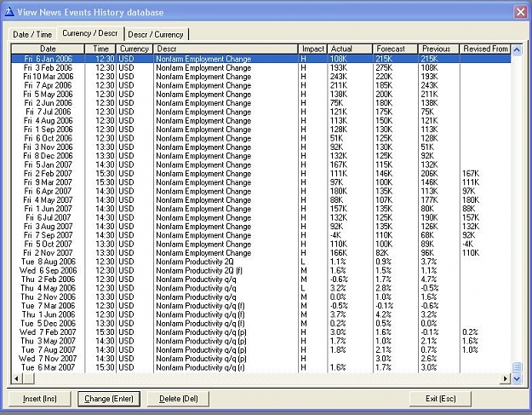
Task: Click the vertical scrollbar down arrow
Action: click(517, 378)
